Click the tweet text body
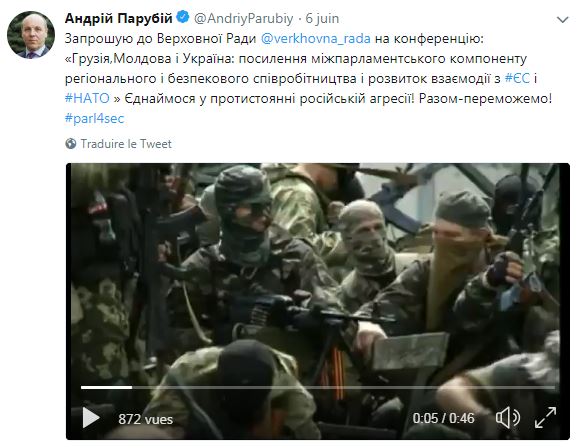The height and width of the screenshot is (448, 582). 308,78
